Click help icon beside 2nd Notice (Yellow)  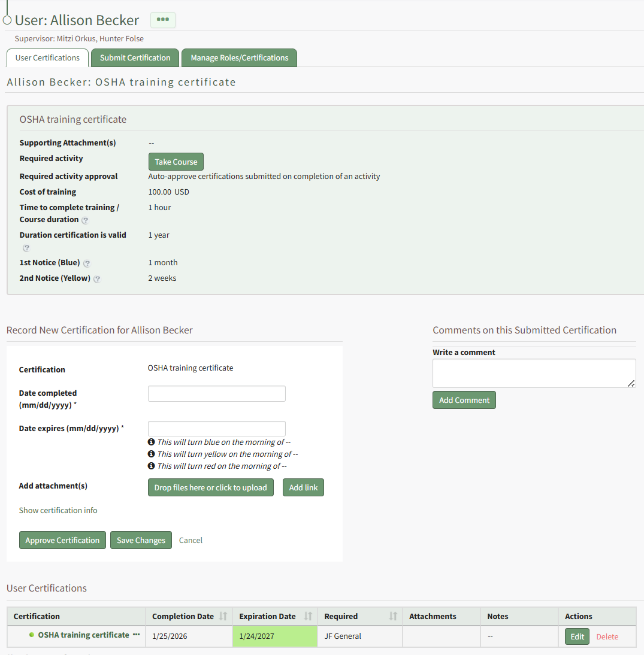coord(97,279)
